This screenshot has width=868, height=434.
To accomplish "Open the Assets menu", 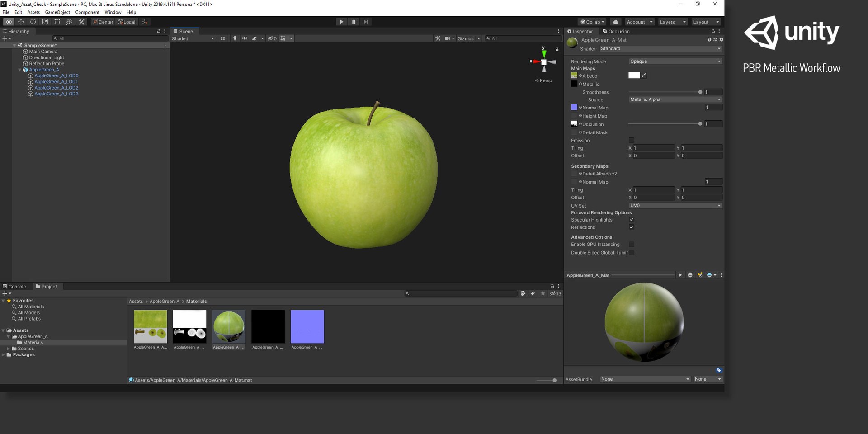I will (x=33, y=12).
